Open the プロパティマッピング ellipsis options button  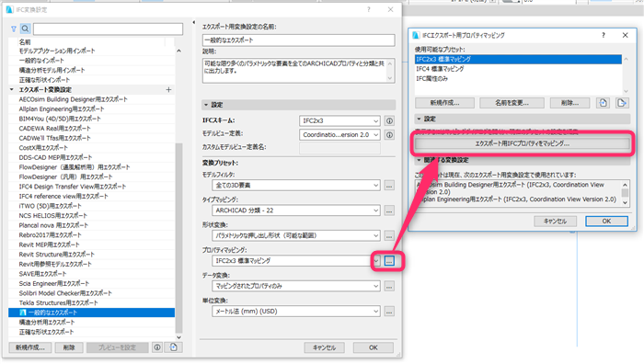(389, 261)
